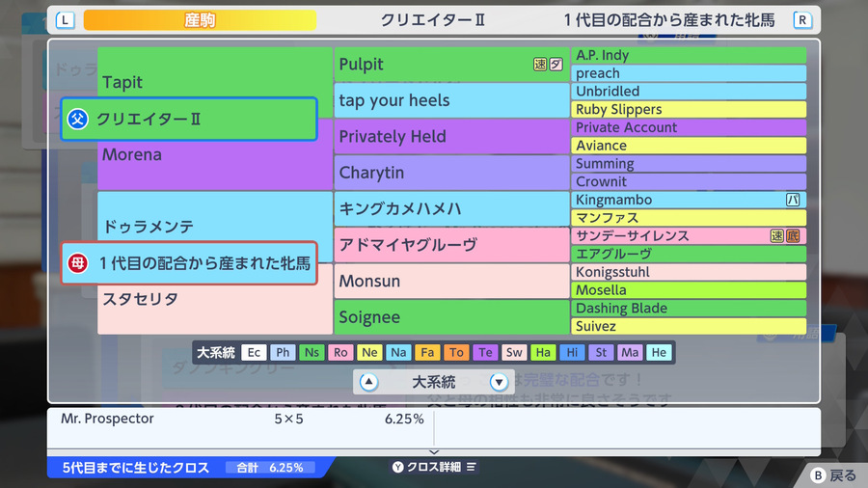This screenshot has height=488, width=868.
Task: Click the B button icon
Action: click(x=818, y=475)
